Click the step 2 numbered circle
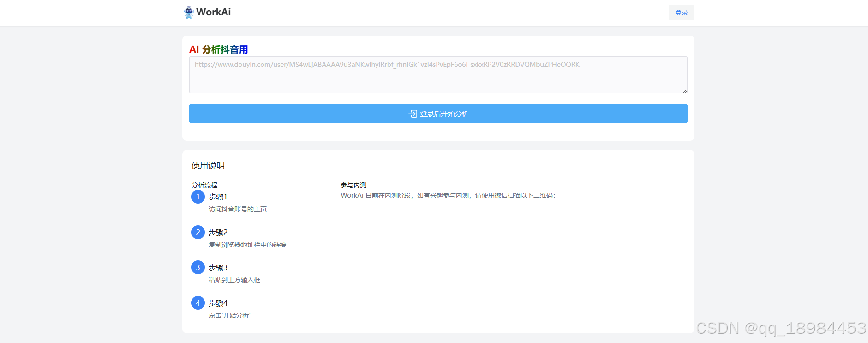 coord(198,232)
